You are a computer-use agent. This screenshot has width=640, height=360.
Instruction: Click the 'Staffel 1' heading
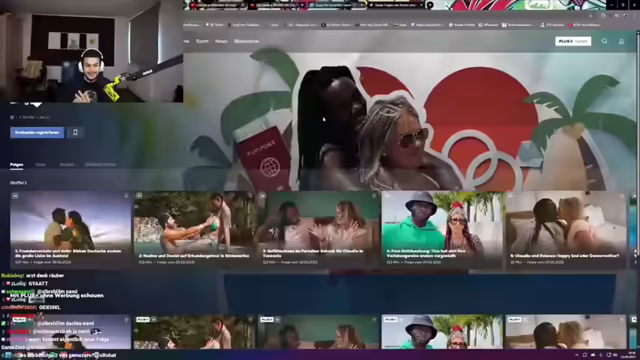(x=18, y=183)
